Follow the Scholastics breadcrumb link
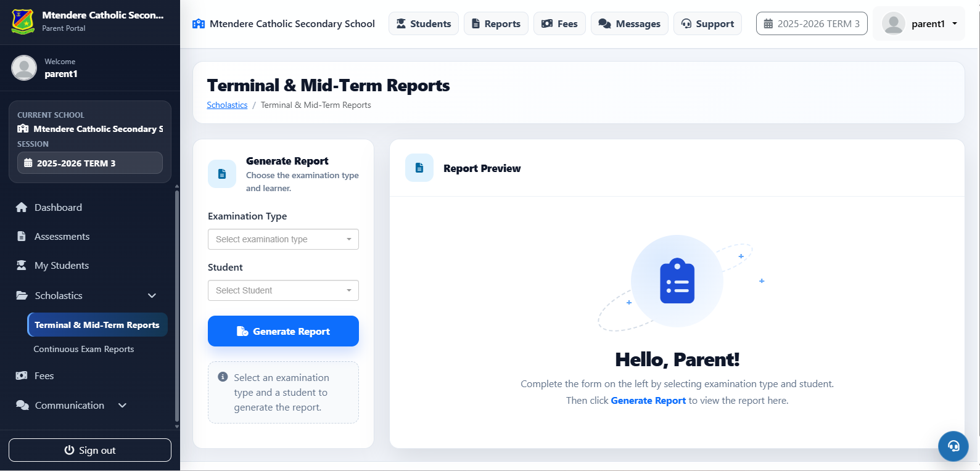The width and height of the screenshot is (980, 471). pos(227,105)
